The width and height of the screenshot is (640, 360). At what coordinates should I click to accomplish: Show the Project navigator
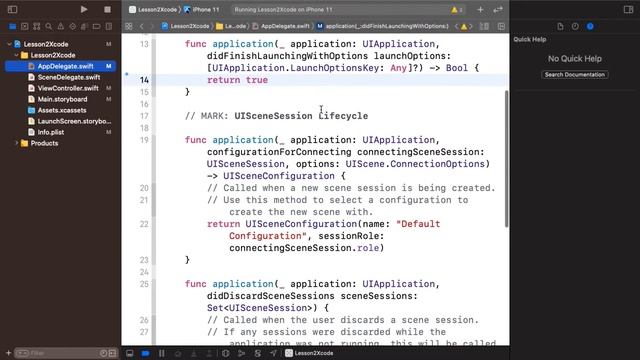click(x=13, y=27)
